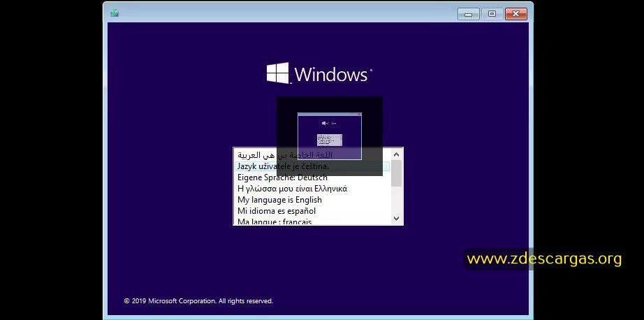
Task: Maximize the virtual machine window
Action: click(492, 14)
